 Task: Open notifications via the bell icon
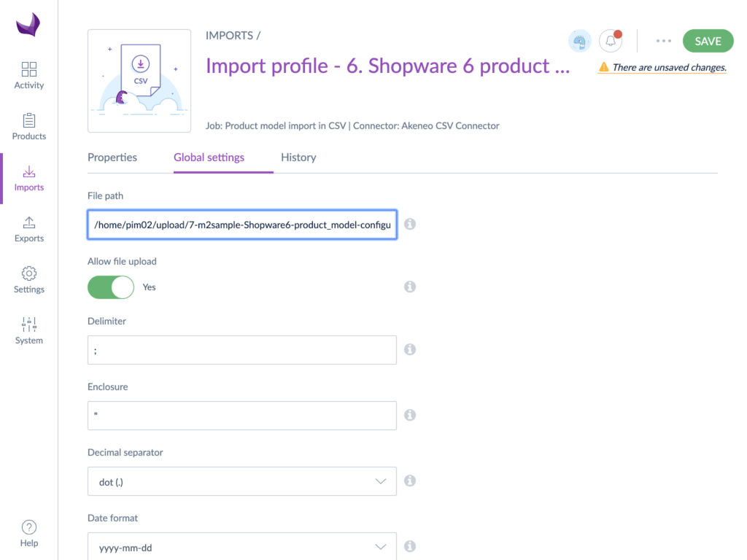point(611,41)
